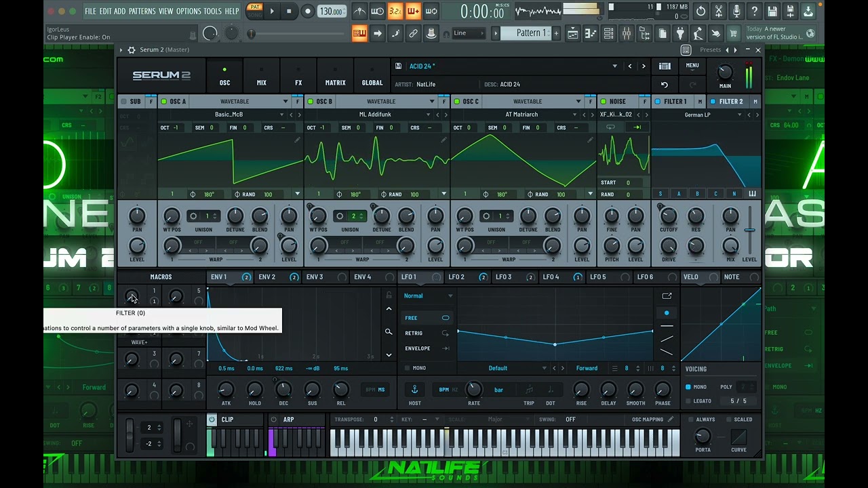Click the FL Studio tempo 130.000 field
The image size is (868, 488).
pos(332,12)
